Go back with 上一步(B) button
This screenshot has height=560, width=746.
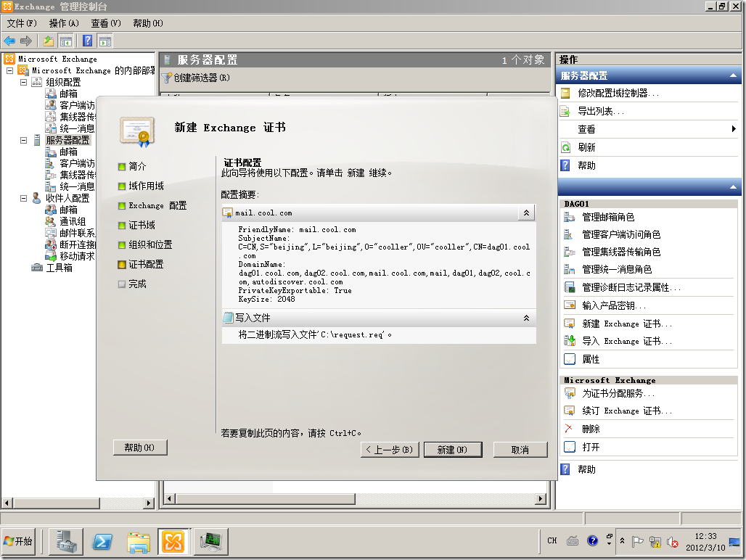click(x=389, y=450)
